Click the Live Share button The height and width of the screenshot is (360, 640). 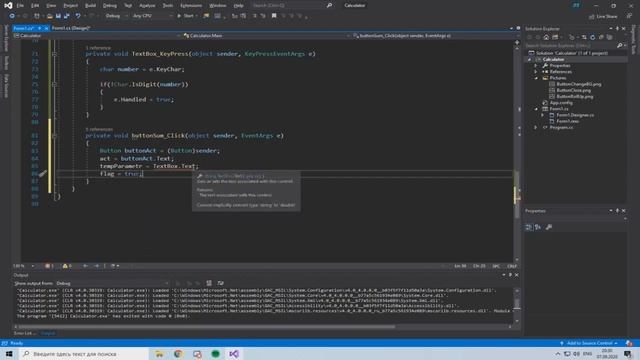tap(603, 16)
